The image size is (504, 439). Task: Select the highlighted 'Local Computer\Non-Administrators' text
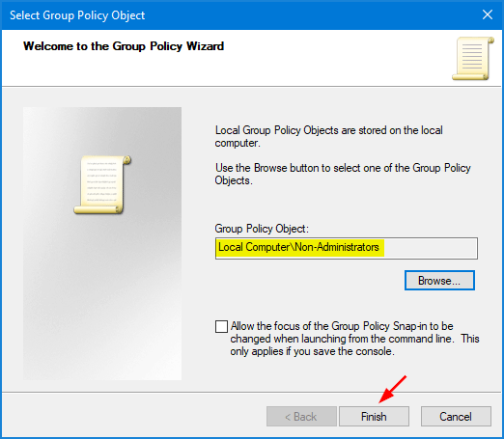298,247
